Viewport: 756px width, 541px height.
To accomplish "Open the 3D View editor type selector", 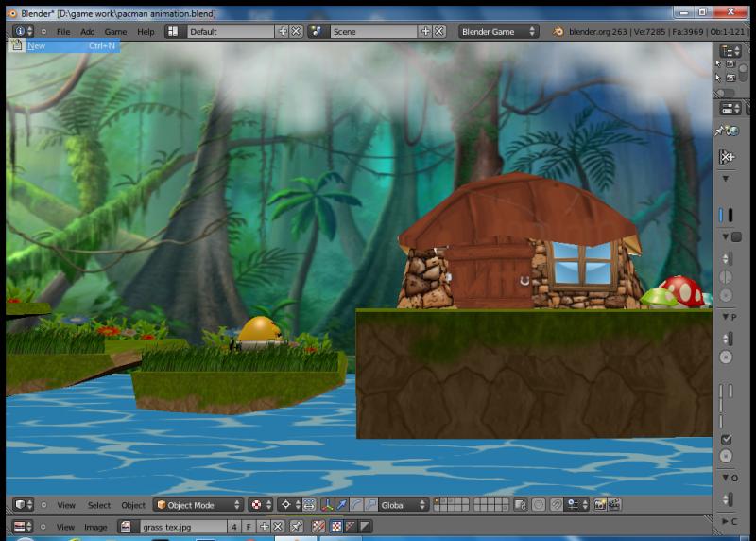I will coord(23,504).
